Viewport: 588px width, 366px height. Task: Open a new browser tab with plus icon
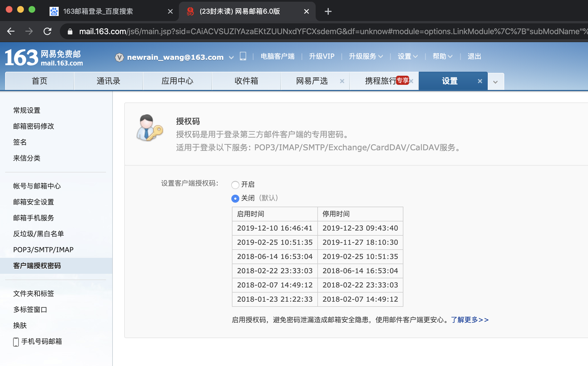328,11
